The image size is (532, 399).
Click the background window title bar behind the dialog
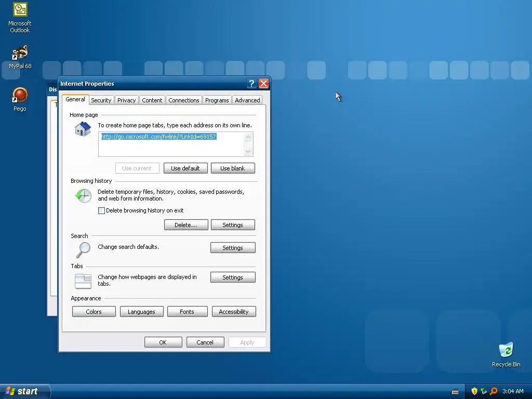click(x=52, y=89)
